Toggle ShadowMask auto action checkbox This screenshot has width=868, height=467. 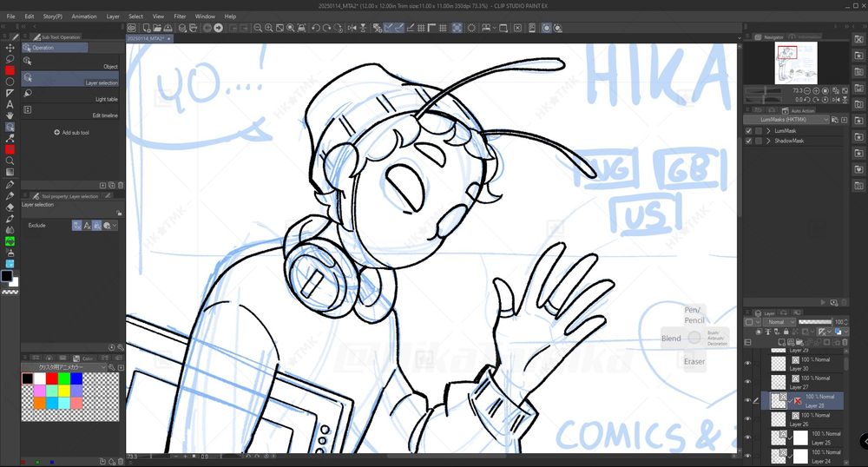pyautogui.click(x=748, y=141)
